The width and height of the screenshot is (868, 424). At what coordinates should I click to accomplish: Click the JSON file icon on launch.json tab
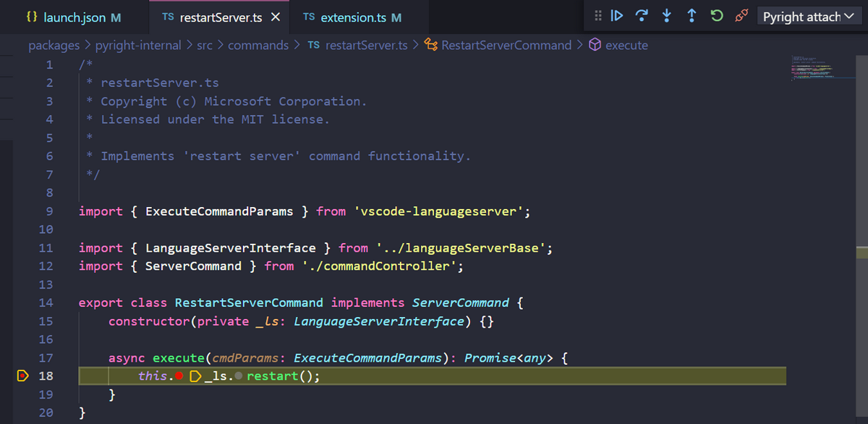(31, 17)
